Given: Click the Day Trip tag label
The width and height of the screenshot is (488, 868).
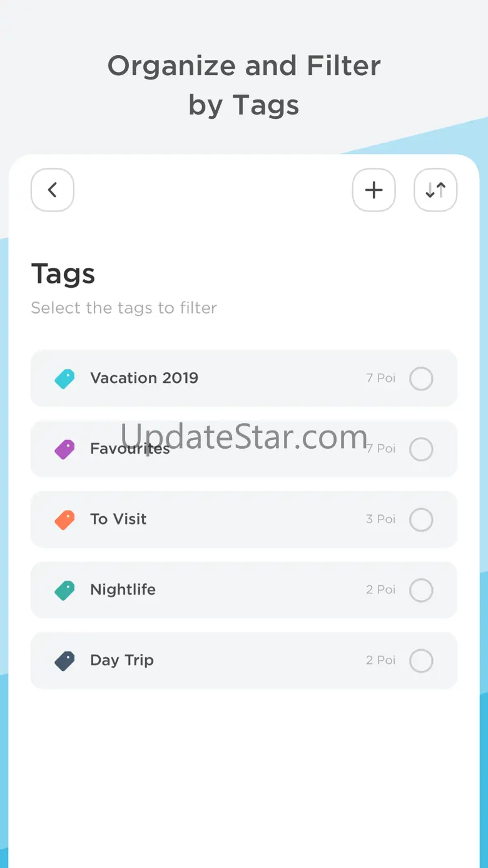Looking at the screenshot, I should (x=122, y=660).
